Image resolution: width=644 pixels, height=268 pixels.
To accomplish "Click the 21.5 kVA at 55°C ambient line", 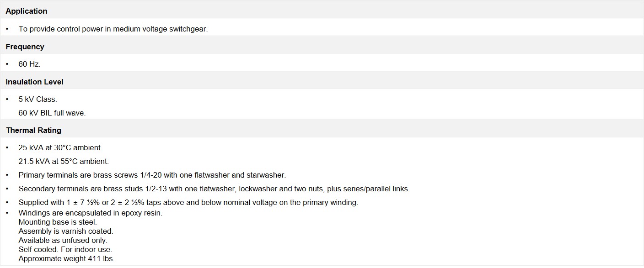I will [64, 161].
